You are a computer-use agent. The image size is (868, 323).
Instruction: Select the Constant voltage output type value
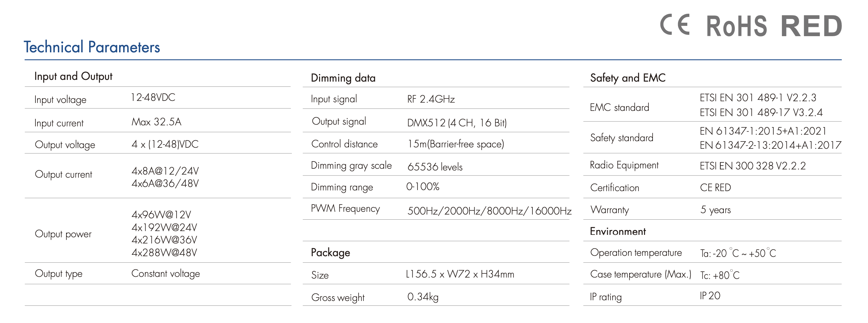166,273
